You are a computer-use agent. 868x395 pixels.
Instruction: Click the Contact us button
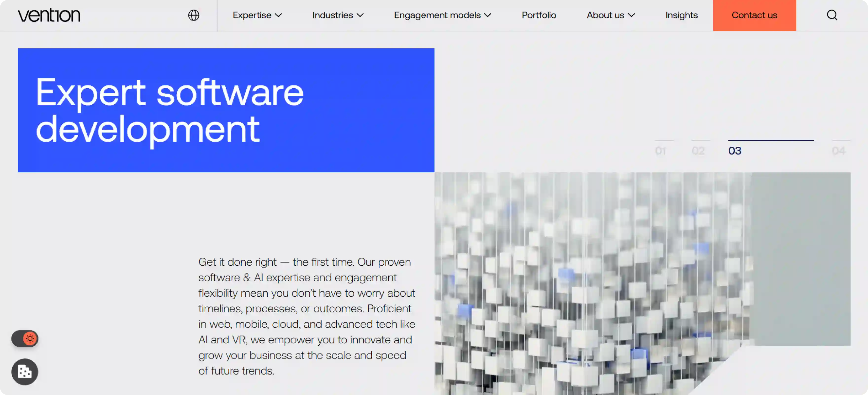click(x=755, y=15)
